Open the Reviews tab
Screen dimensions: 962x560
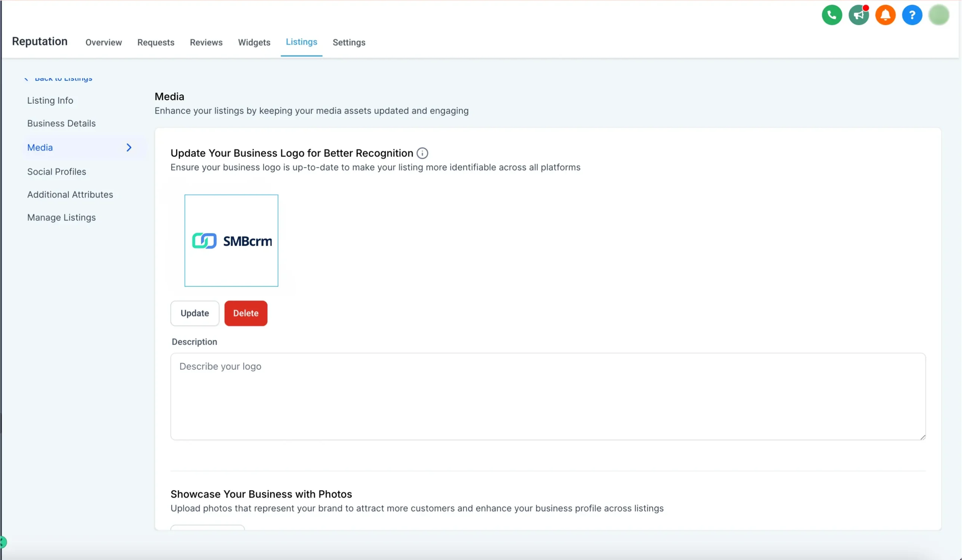pyautogui.click(x=206, y=42)
